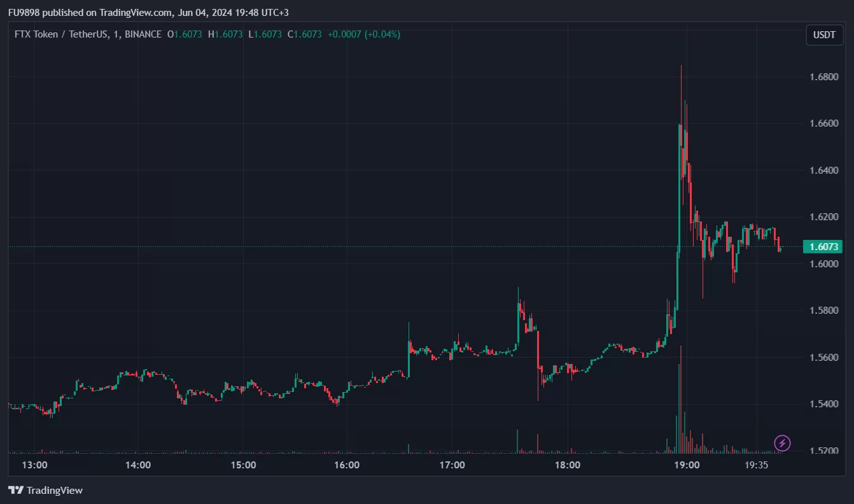This screenshot has height=504, width=854.
Task: Click the open value O1.6073 in the legend
Action: tap(185, 34)
